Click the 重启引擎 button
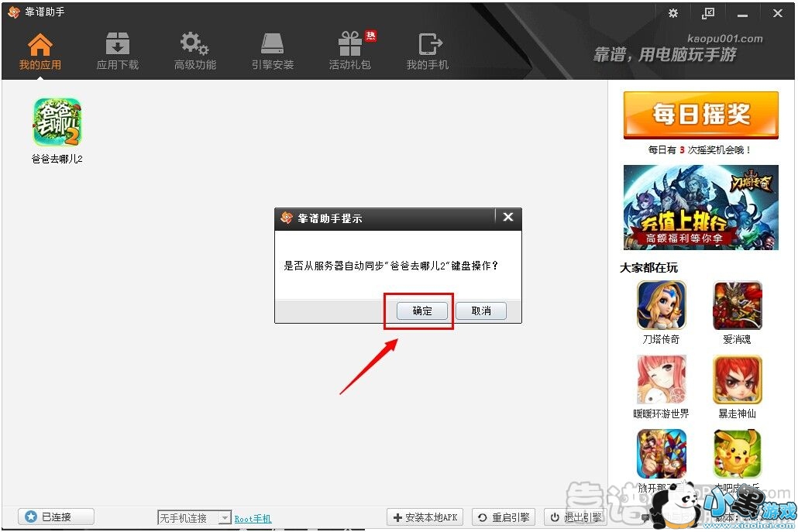 coord(504,517)
